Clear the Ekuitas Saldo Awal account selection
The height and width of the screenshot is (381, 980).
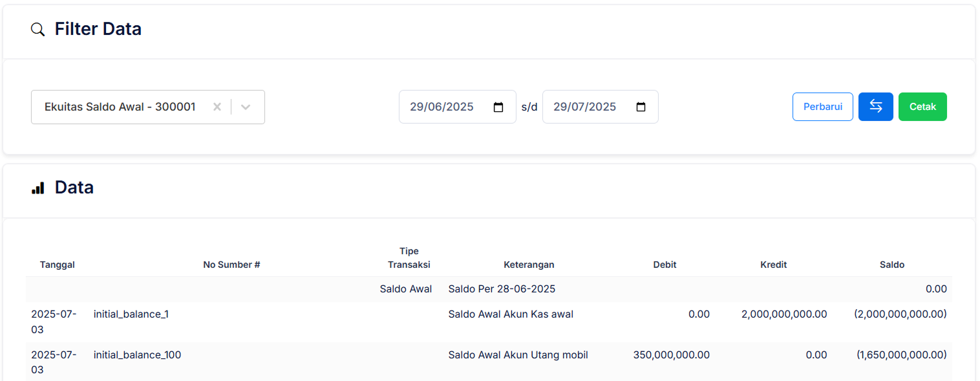click(217, 107)
